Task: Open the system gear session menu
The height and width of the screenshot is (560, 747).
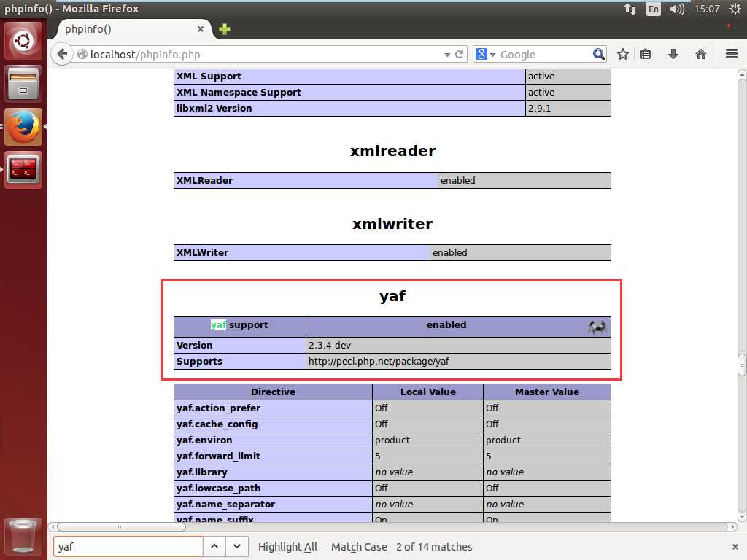Action: [x=735, y=9]
